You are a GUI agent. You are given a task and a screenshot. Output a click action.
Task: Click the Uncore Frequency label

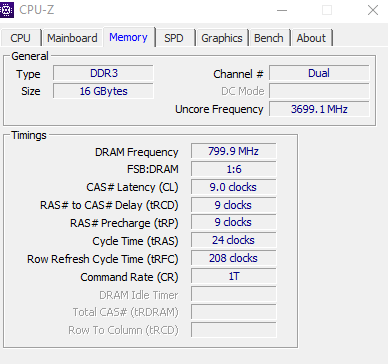point(219,109)
